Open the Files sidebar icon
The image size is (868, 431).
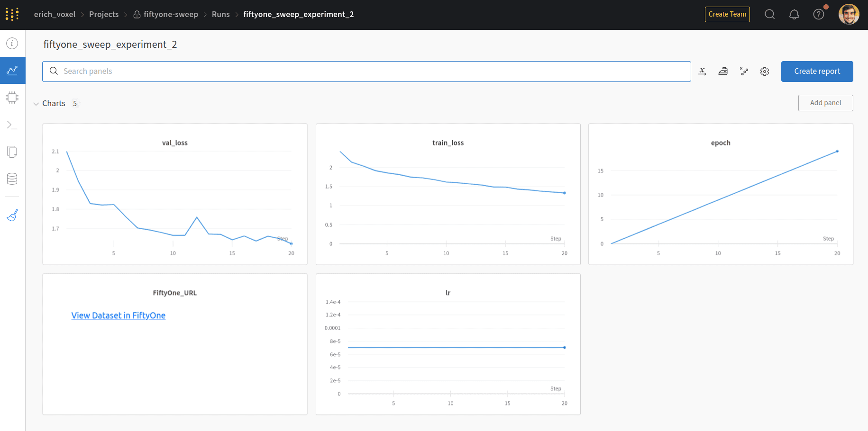pyautogui.click(x=12, y=152)
